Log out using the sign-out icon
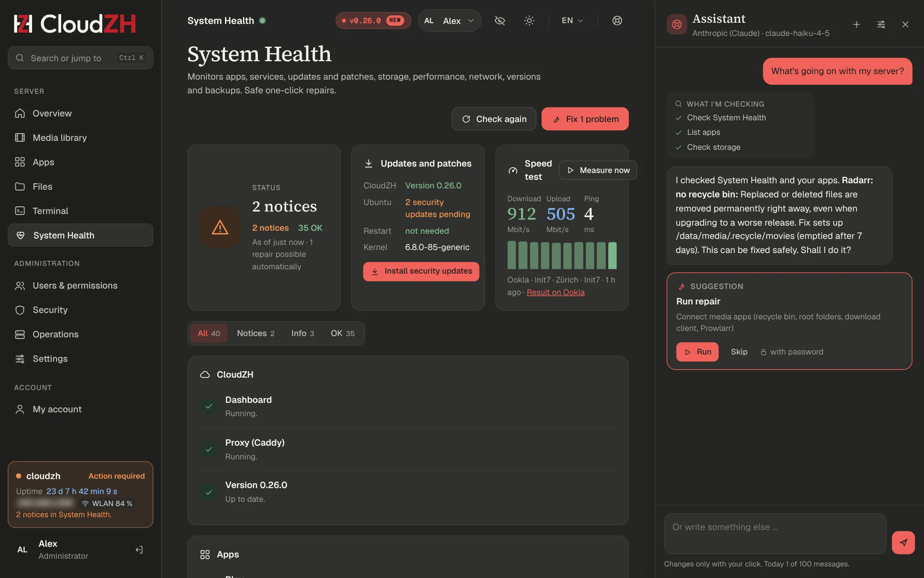924x578 pixels. point(139,550)
